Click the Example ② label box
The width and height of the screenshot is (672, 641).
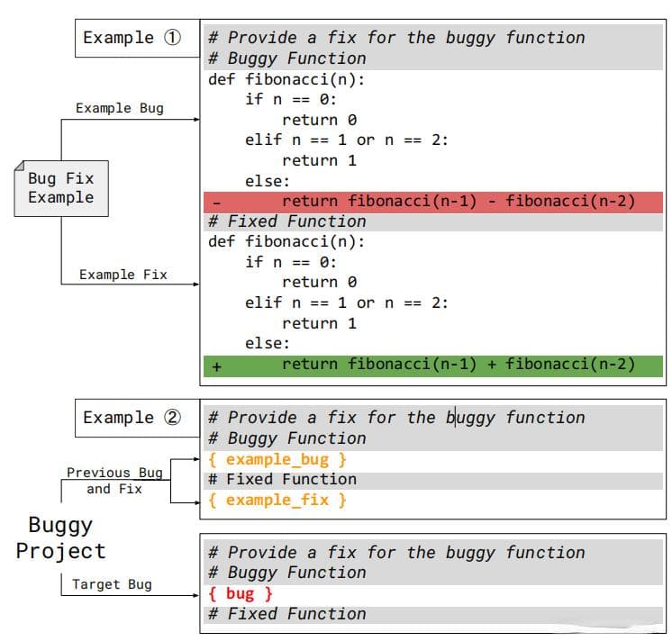click(x=137, y=418)
